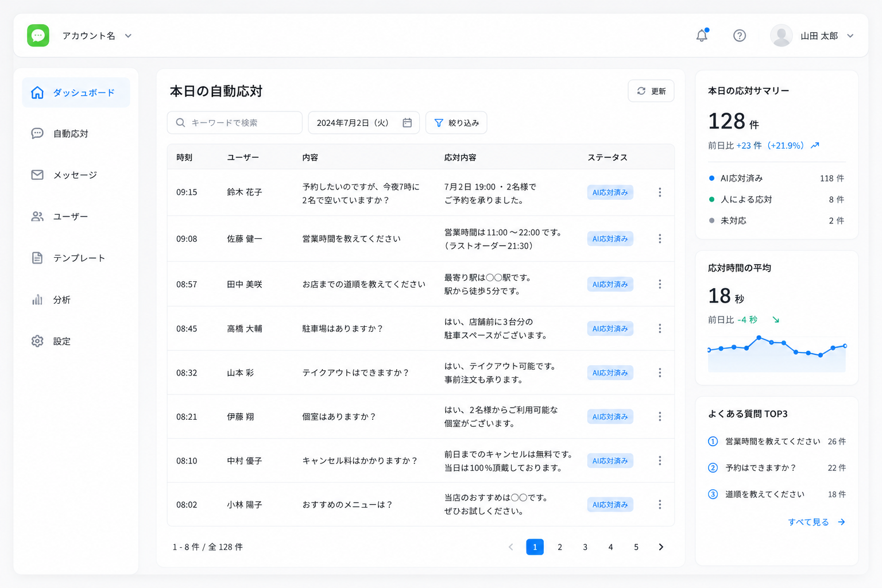Expand the アカウント名 dropdown chevron
This screenshot has height=588, width=882.
pos(128,36)
